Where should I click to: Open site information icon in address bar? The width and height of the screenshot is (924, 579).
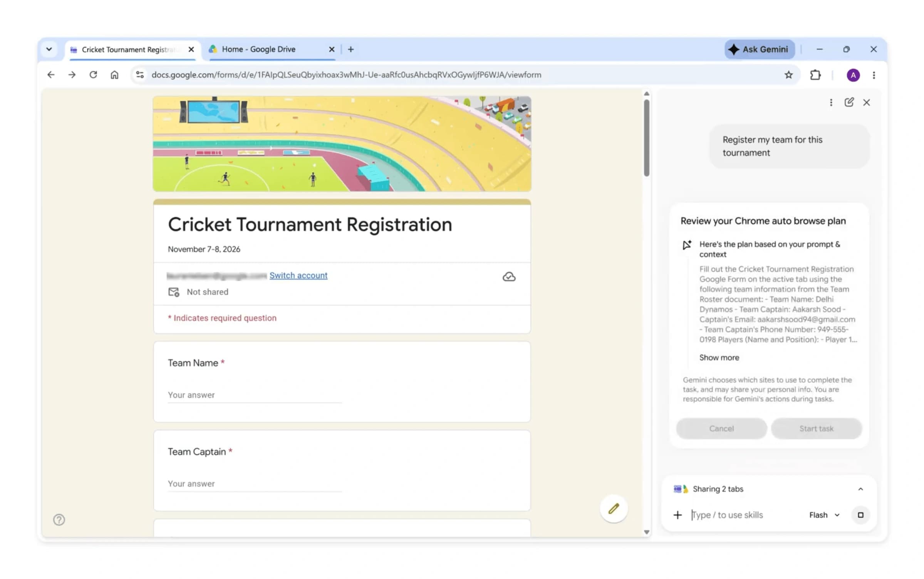point(140,75)
